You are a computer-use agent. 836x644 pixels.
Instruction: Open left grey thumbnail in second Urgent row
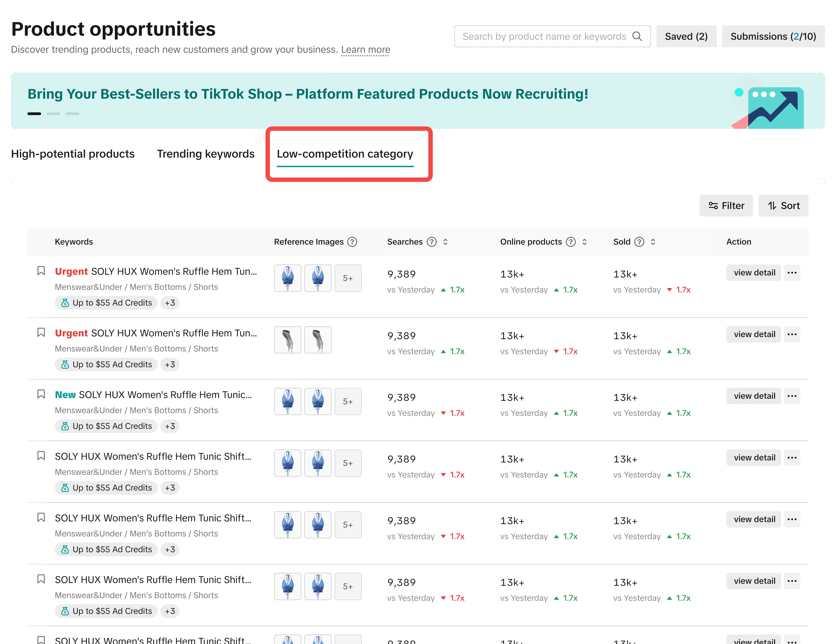(x=288, y=340)
